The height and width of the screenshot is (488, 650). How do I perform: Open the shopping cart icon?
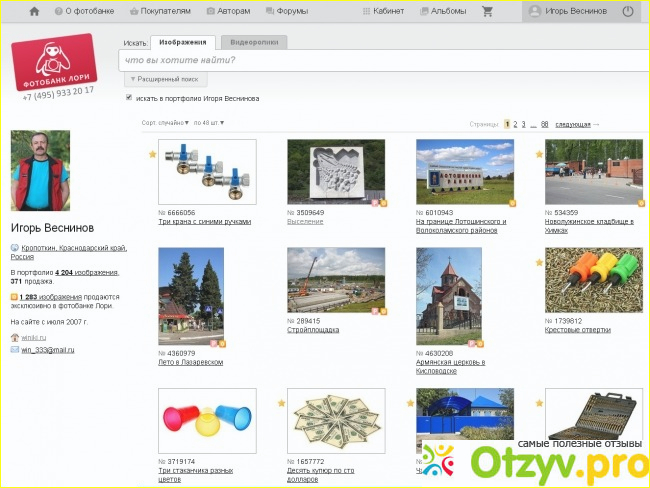(x=487, y=11)
